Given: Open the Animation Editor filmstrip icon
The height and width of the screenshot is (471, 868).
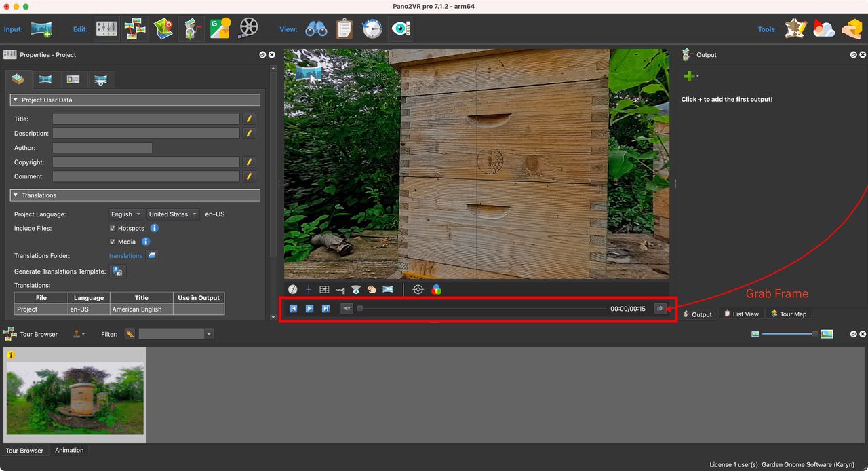Looking at the screenshot, I should click(248, 28).
